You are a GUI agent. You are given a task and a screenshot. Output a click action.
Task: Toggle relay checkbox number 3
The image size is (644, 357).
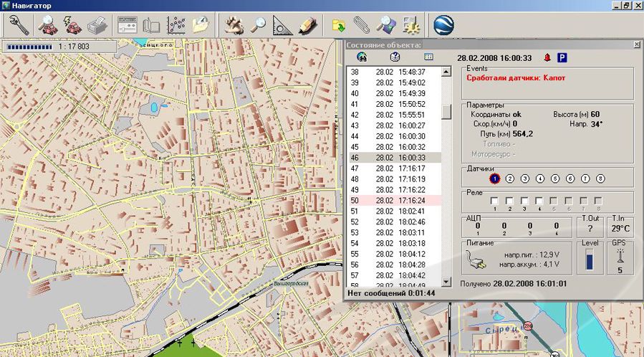524,201
